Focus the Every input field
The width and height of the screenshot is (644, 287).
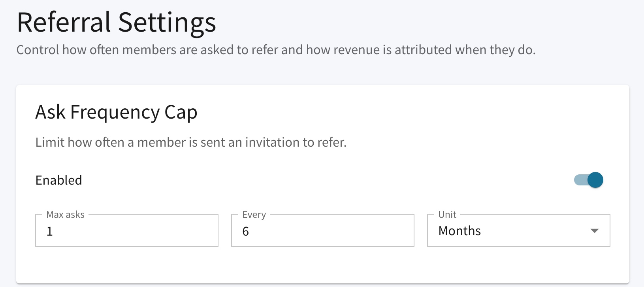323,230
